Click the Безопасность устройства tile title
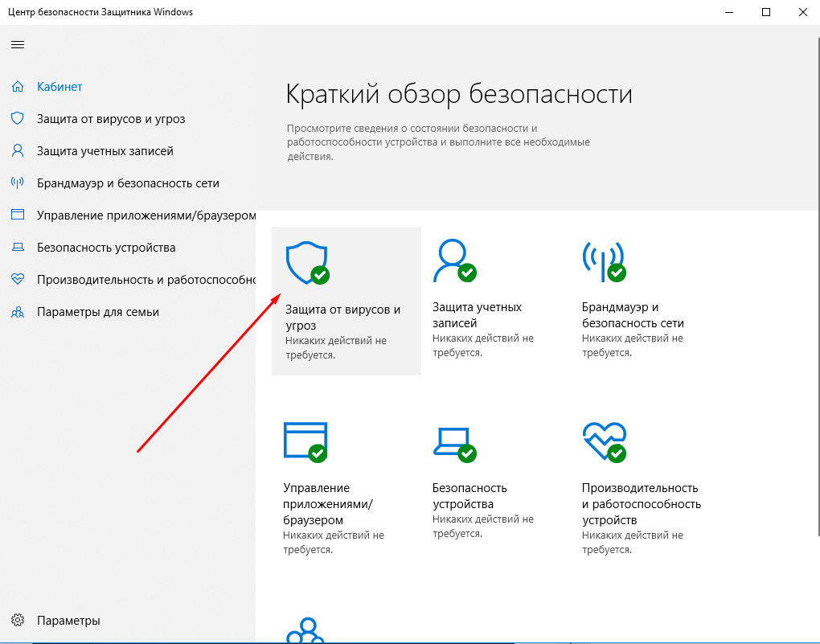Image resolution: width=820 pixels, height=644 pixels. point(469,496)
